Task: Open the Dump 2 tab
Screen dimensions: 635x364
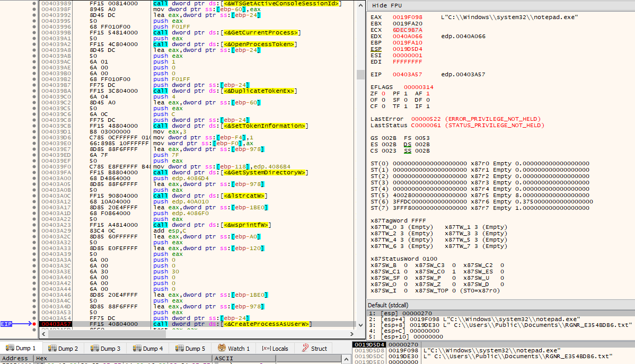Action: point(63,348)
